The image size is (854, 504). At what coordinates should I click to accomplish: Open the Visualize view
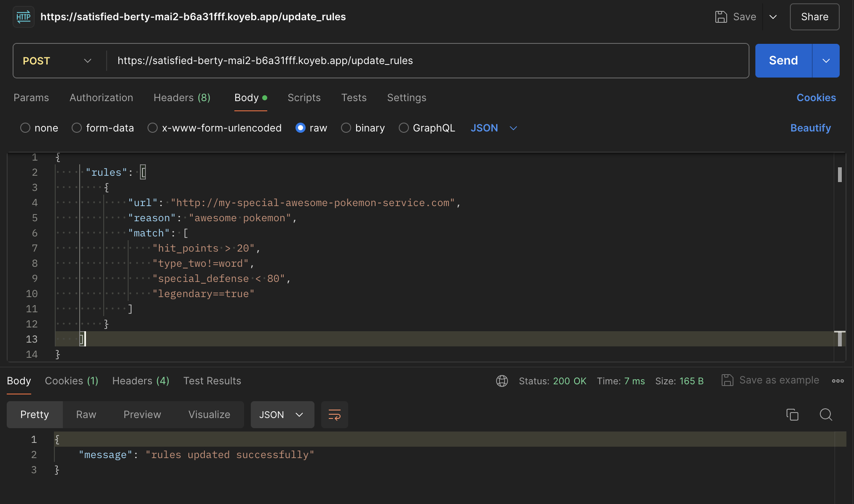click(209, 415)
